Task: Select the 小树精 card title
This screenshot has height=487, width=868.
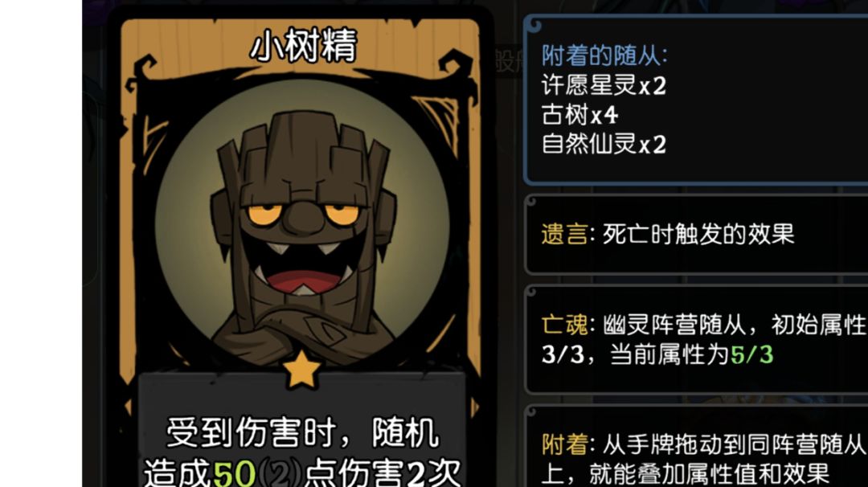Action: tap(304, 46)
